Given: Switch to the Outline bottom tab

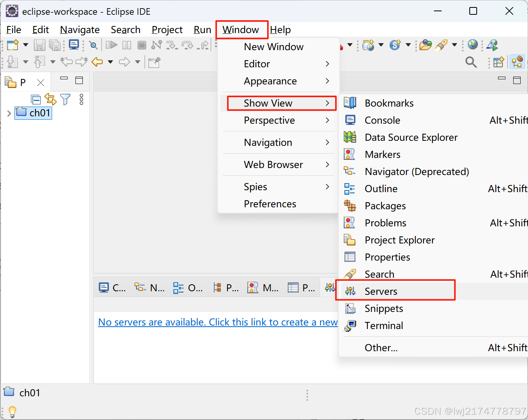Looking at the screenshot, I should [188, 288].
